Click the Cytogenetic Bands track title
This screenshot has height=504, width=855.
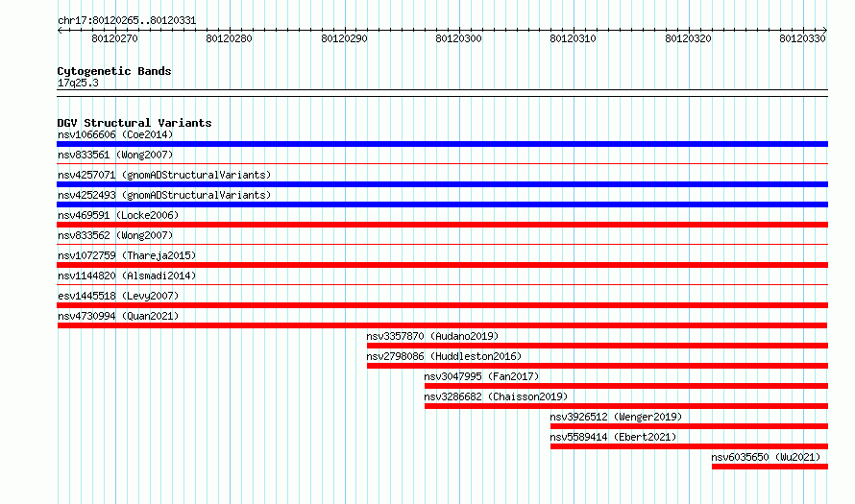tap(114, 71)
